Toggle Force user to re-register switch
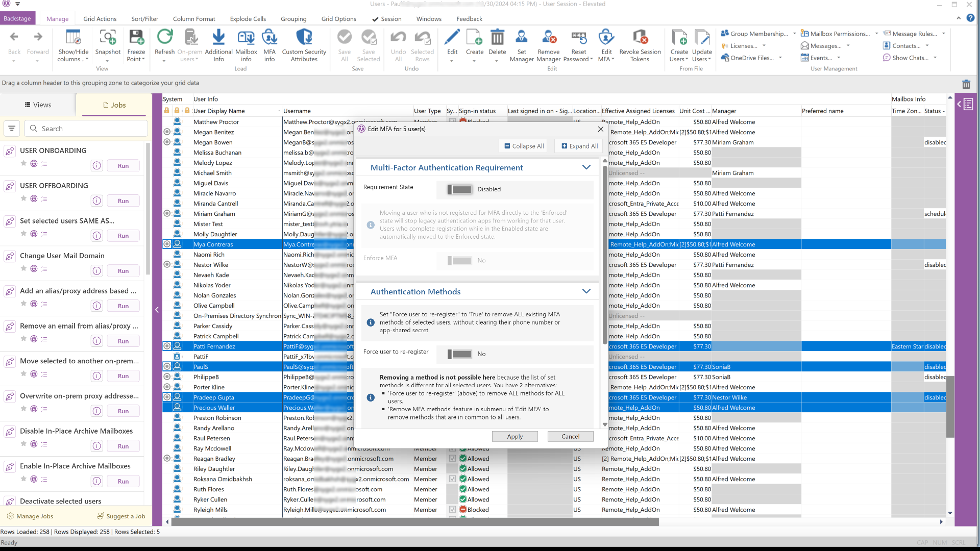 point(459,354)
